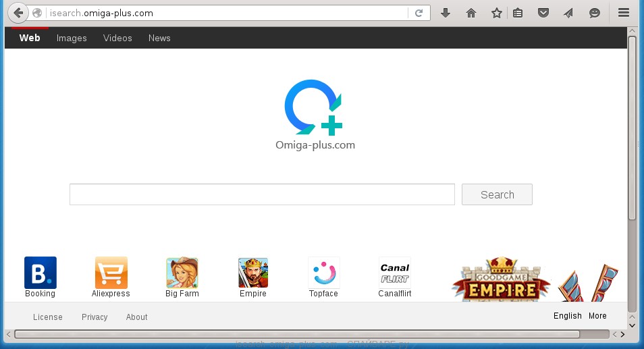
Task: Switch to the Images tab
Action: point(72,38)
